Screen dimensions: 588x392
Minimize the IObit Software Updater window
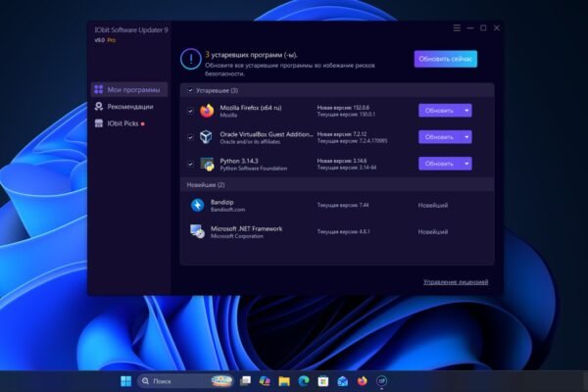[x=470, y=28]
